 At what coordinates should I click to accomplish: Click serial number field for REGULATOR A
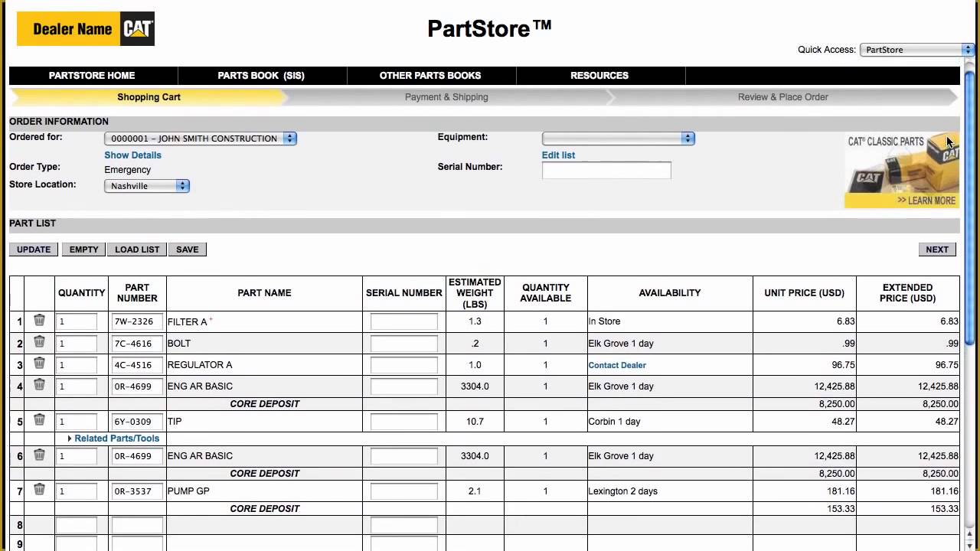point(403,364)
